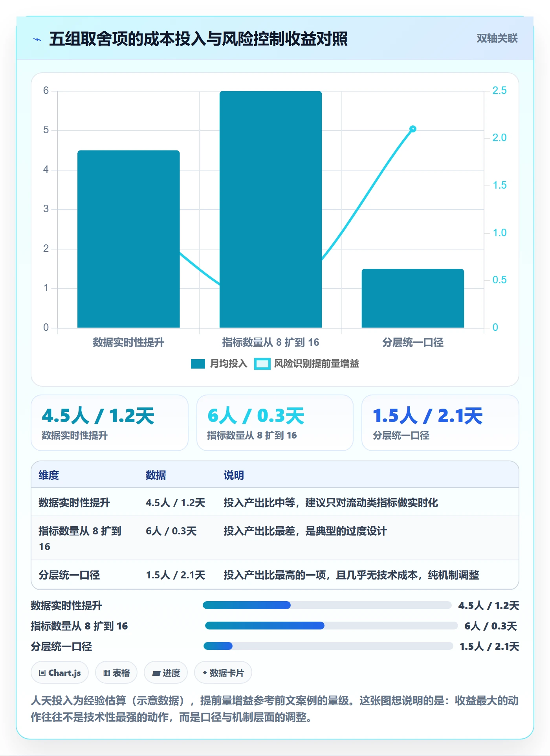Click the Chart.js tag chip
Screen dimensions: 550x756
(60, 673)
